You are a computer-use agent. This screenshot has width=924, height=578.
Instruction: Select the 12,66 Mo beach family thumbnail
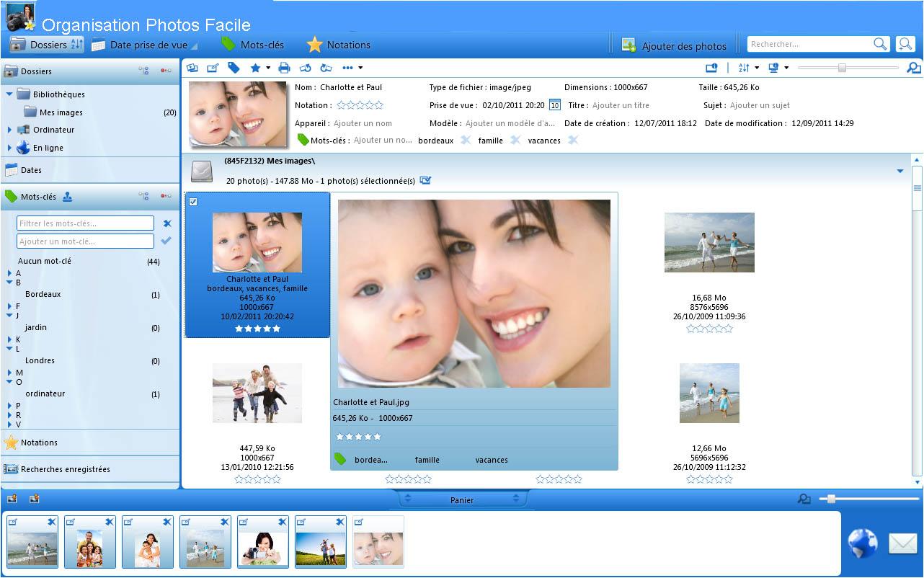pos(709,393)
